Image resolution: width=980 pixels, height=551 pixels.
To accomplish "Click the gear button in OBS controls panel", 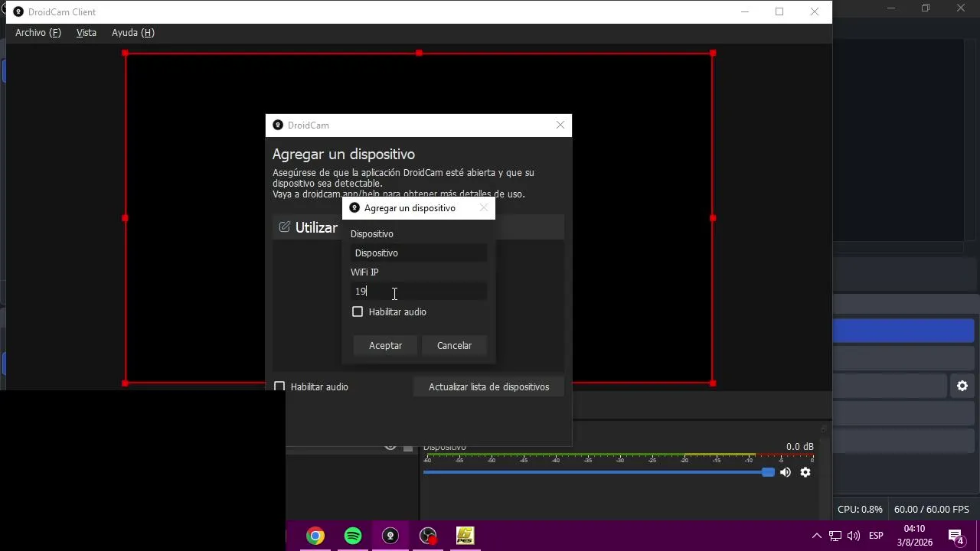I will click(x=962, y=386).
